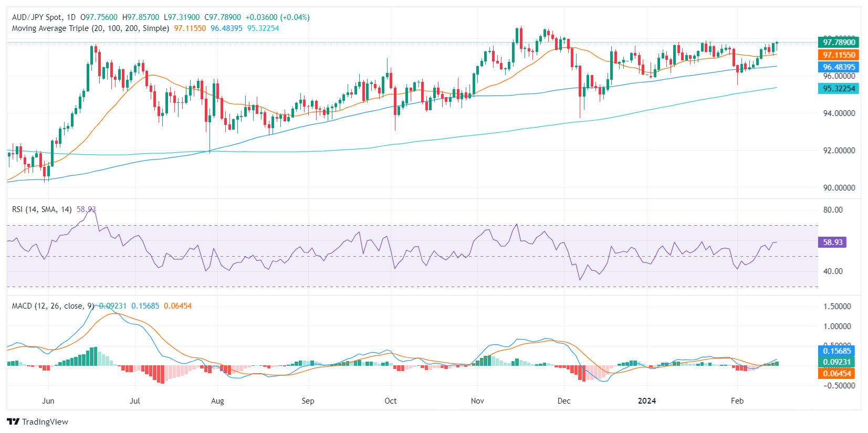
Task: Click the blue 96.48395 axis price tag
Action: tap(839, 67)
